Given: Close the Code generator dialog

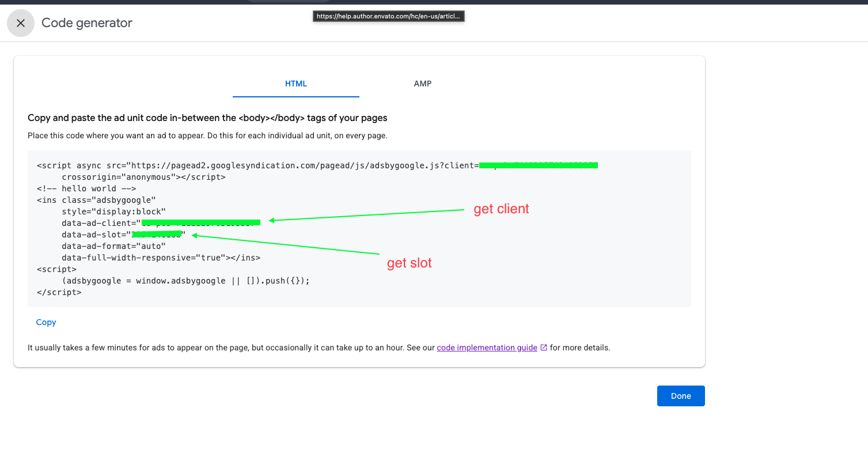Looking at the screenshot, I should [21, 23].
